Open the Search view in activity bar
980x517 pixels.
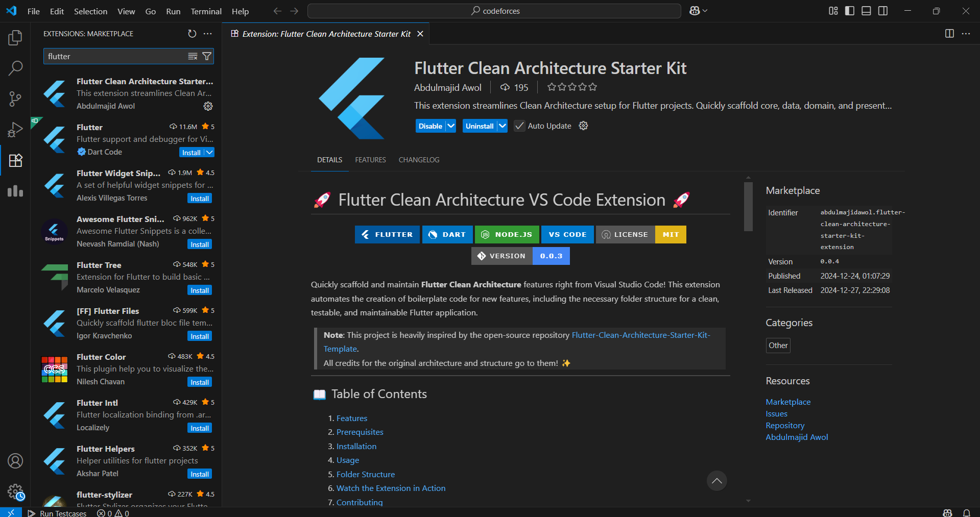(15, 68)
